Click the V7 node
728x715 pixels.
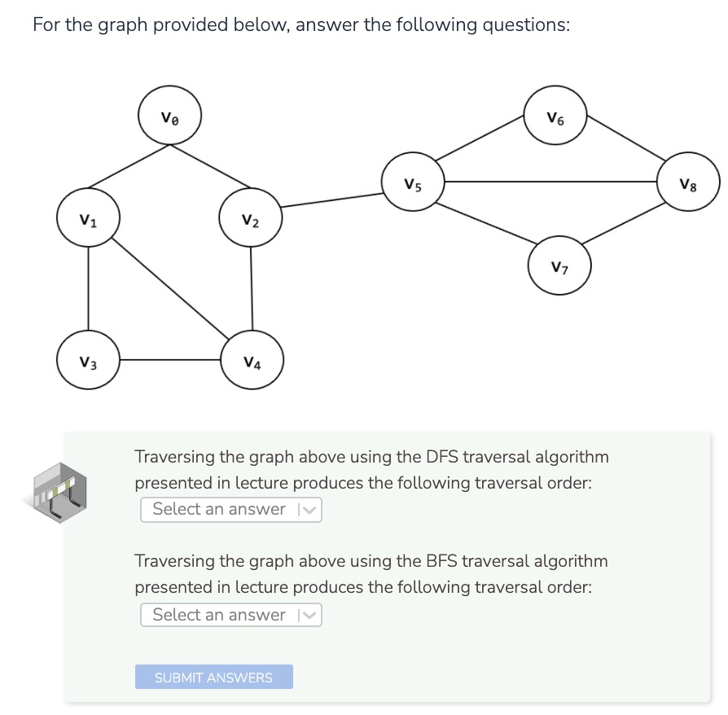tap(559, 266)
